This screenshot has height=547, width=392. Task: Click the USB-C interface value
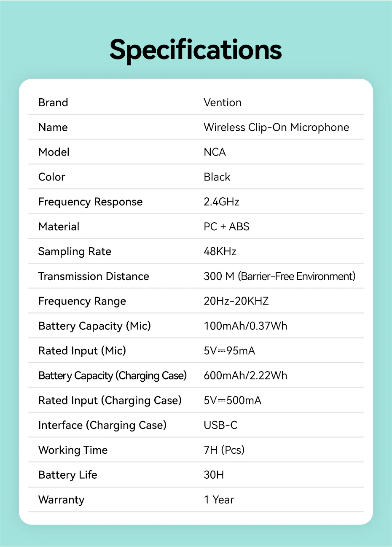220,425
